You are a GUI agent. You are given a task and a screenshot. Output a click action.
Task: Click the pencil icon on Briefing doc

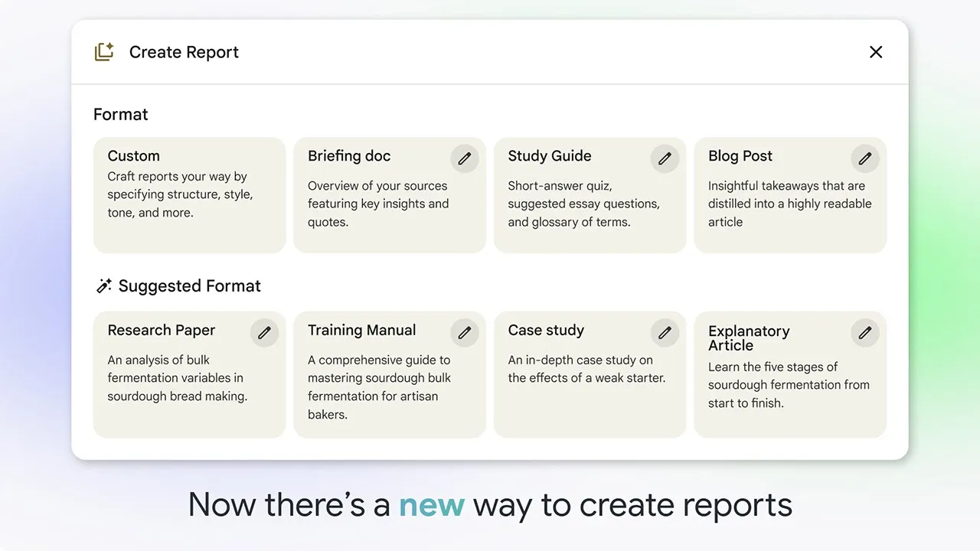click(465, 158)
